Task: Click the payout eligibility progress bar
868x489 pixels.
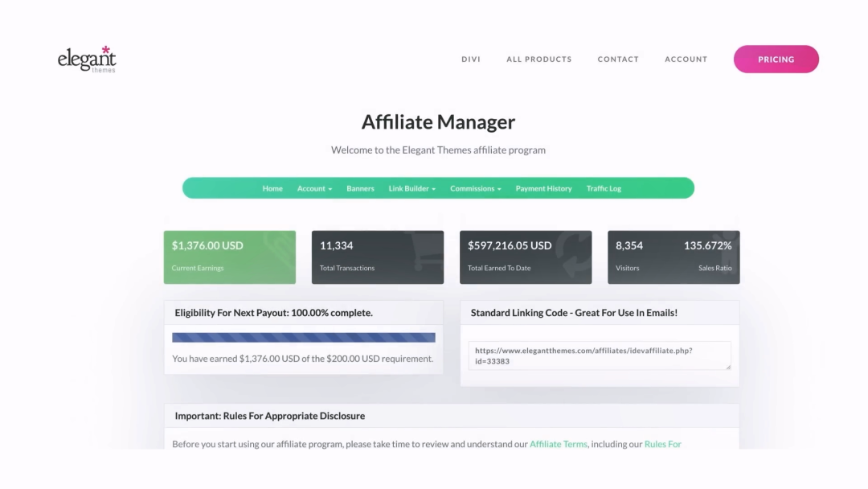Action: coord(304,337)
